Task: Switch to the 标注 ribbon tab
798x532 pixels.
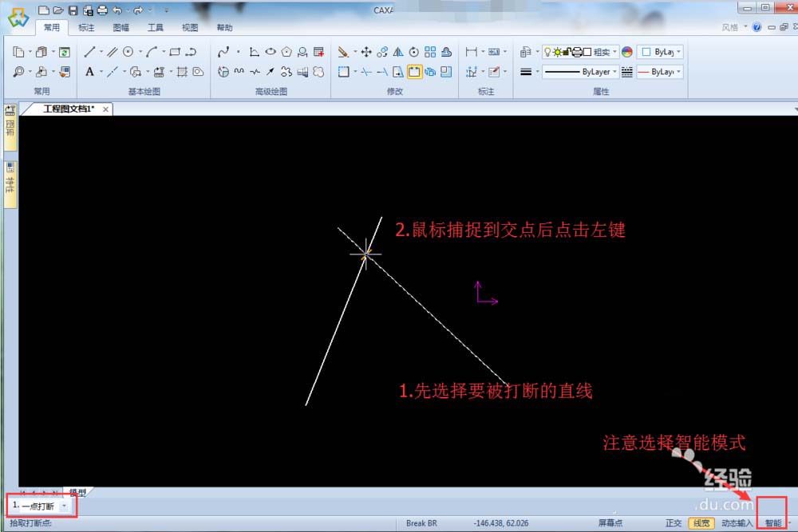Action: tap(86, 27)
